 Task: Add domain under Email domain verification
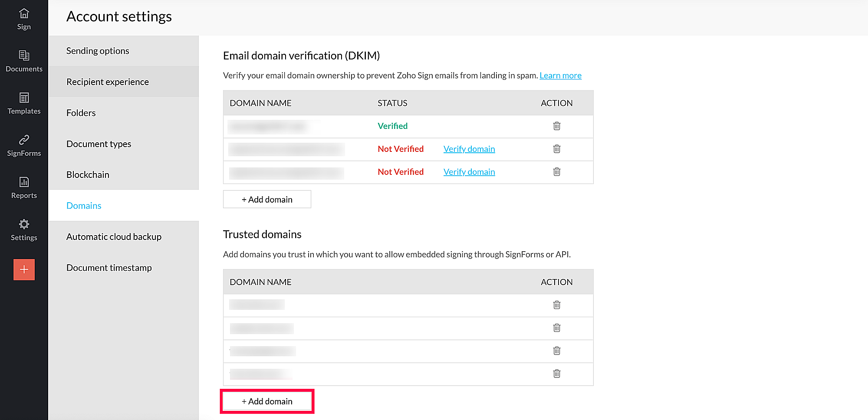[x=267, y=200]
